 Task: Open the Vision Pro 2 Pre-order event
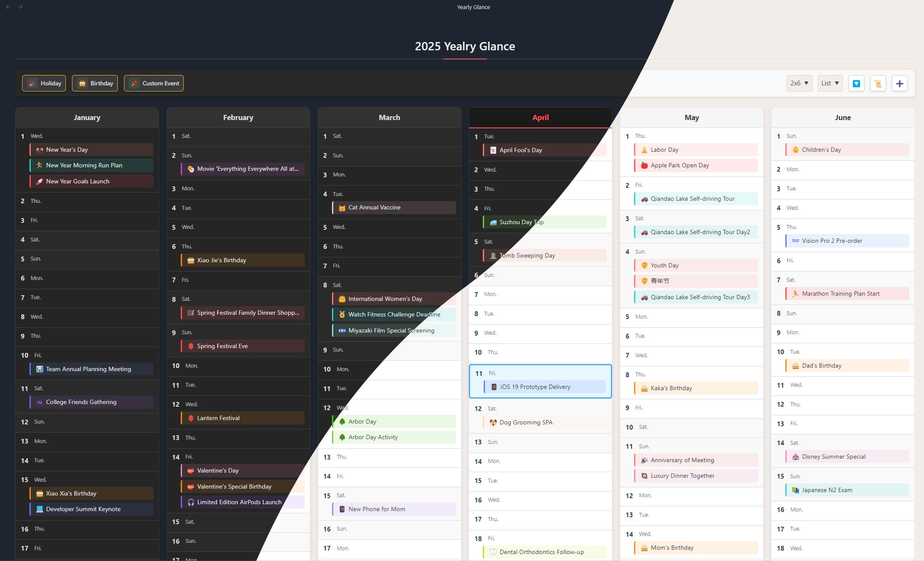pos(847,241)
